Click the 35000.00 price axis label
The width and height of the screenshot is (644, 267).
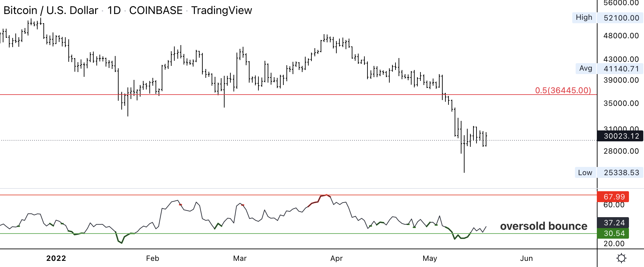(x=621, y=103)
